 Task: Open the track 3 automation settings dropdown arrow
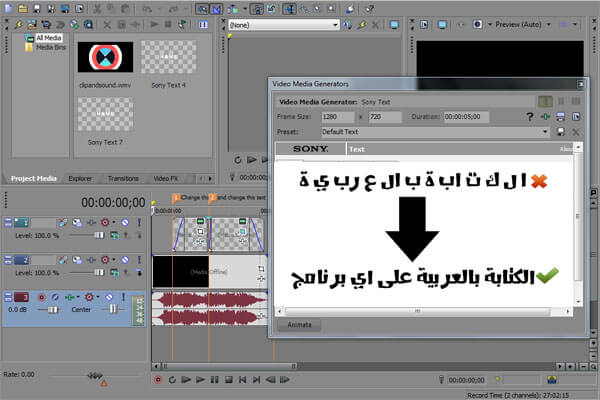tap(98, 297)
